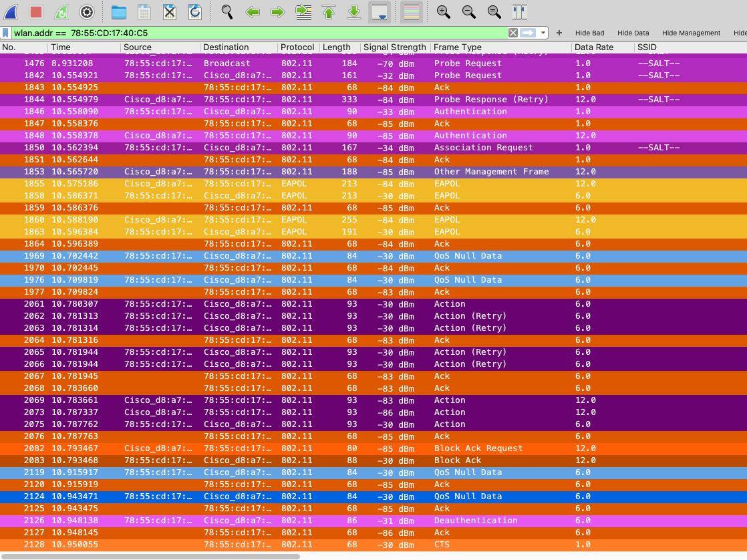The width and height of the screenshot is (747, 560).
Task: Open capture options gear
Action: [x=86, y=12]
